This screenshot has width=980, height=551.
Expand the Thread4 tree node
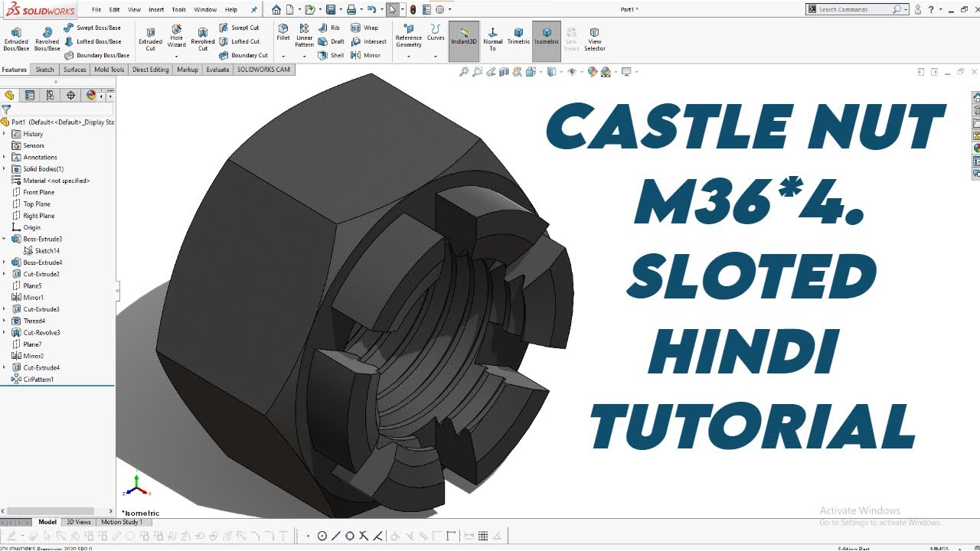5,321
